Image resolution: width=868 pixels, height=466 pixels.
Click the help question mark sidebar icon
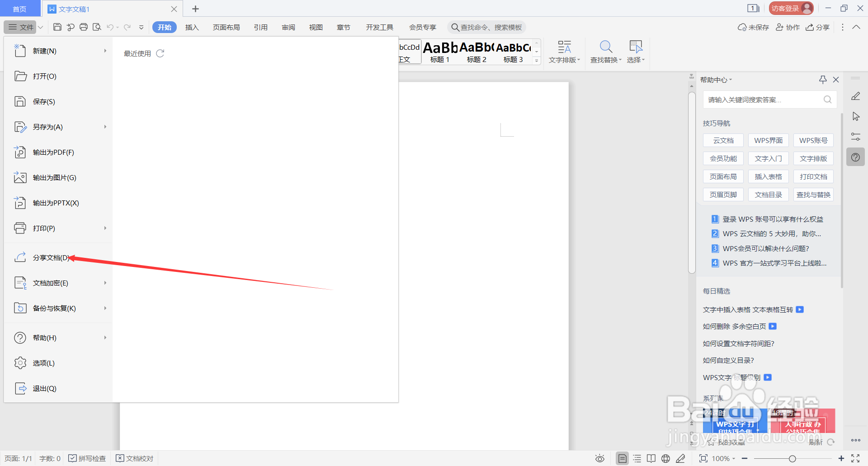click(x=855, y=157)
